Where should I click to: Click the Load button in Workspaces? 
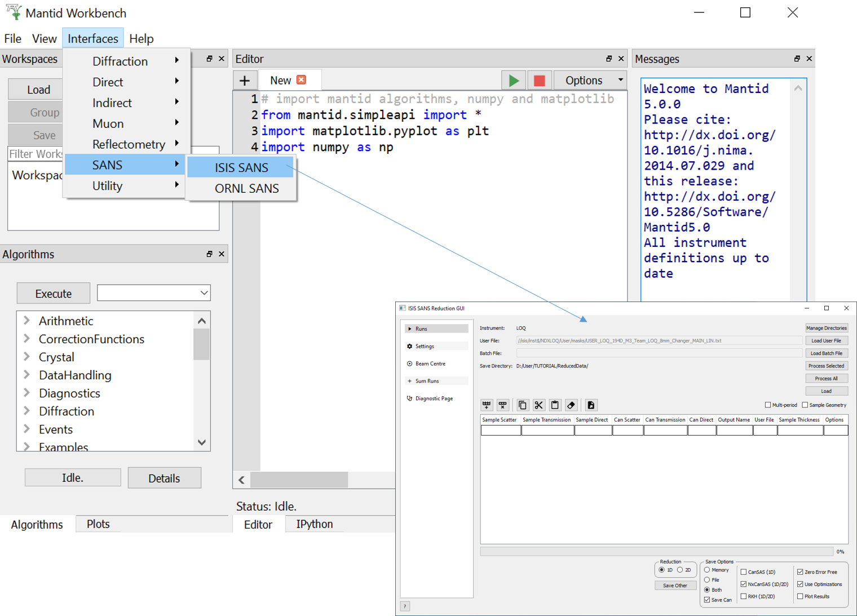(x=39, y=90)
